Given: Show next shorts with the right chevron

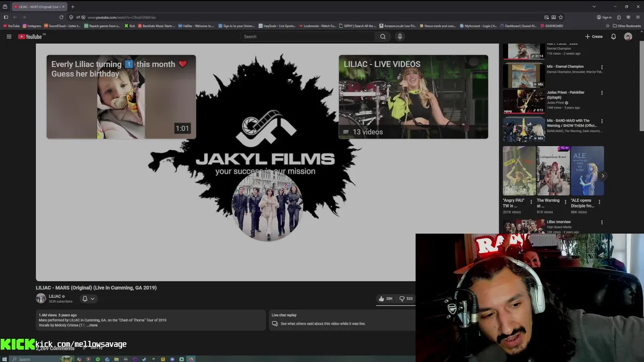Looking at the screenshot, I should click(603, 176).
